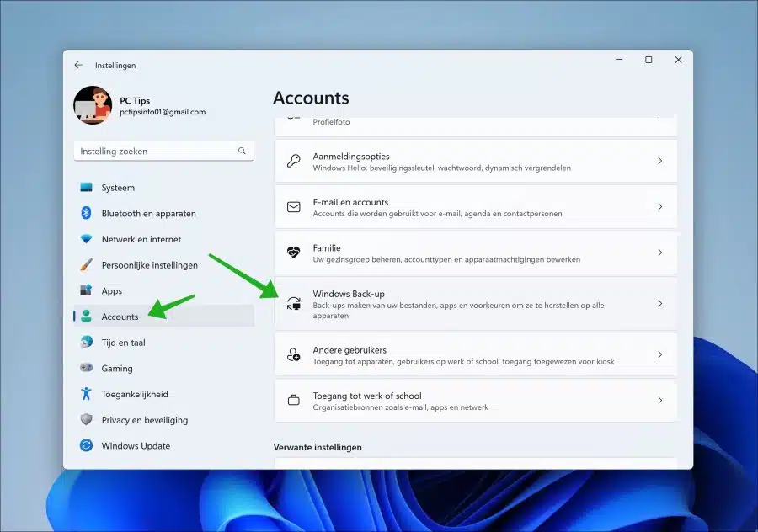
Task: Open Windows Back-up
Action: click(x=476, y=304)
